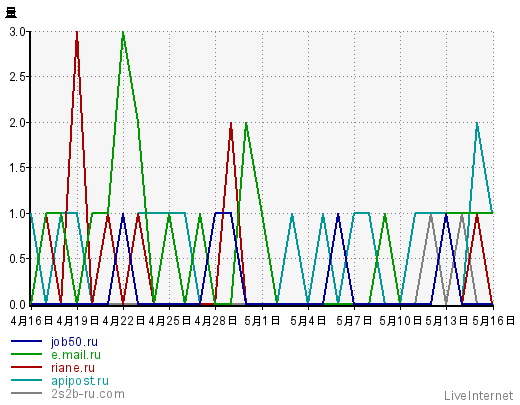Click the gray 2s2b-ru.com legend color line

[26, 393]
